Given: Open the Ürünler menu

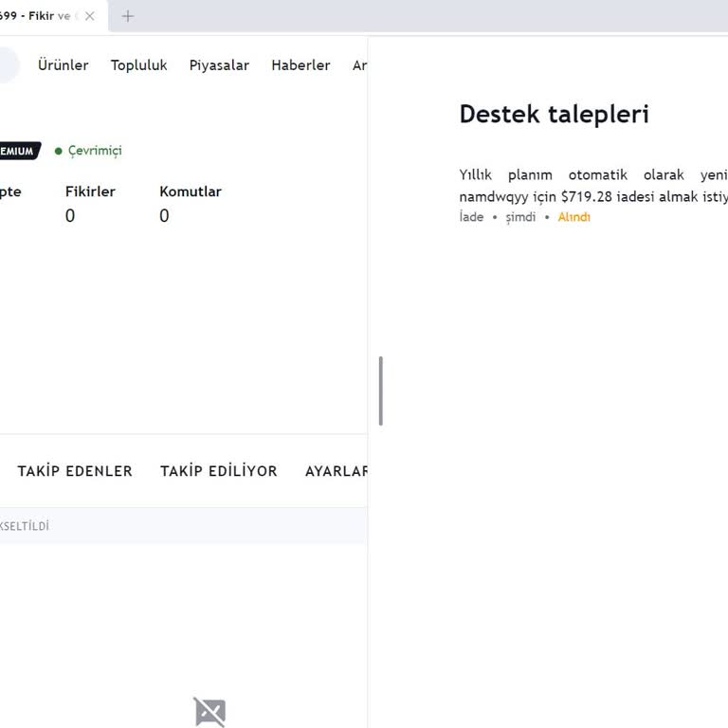Looking at the screenshot, I should coord(63,65).
